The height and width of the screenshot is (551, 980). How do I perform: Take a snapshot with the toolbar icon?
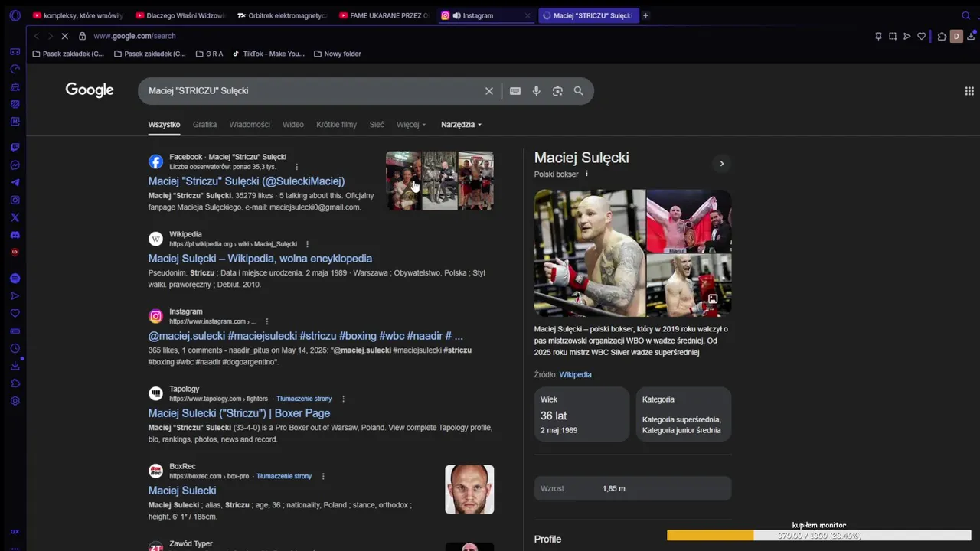(893, 36)
